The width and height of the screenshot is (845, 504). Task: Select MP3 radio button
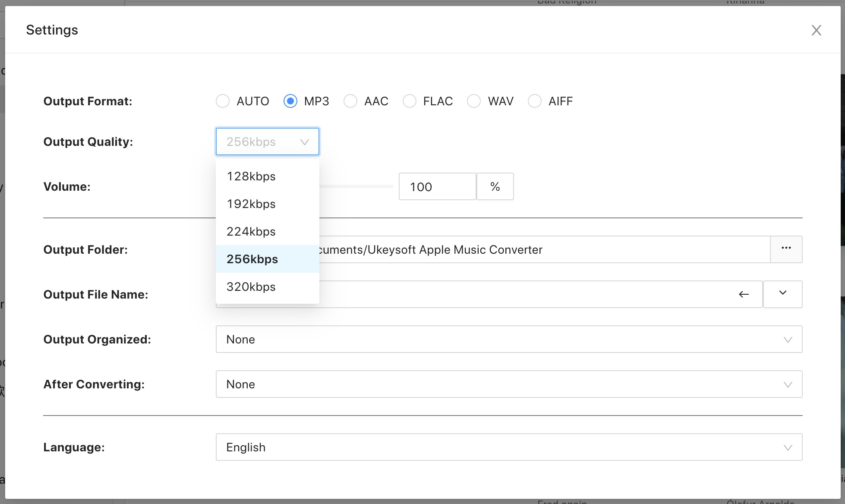(x=290, y=101)
